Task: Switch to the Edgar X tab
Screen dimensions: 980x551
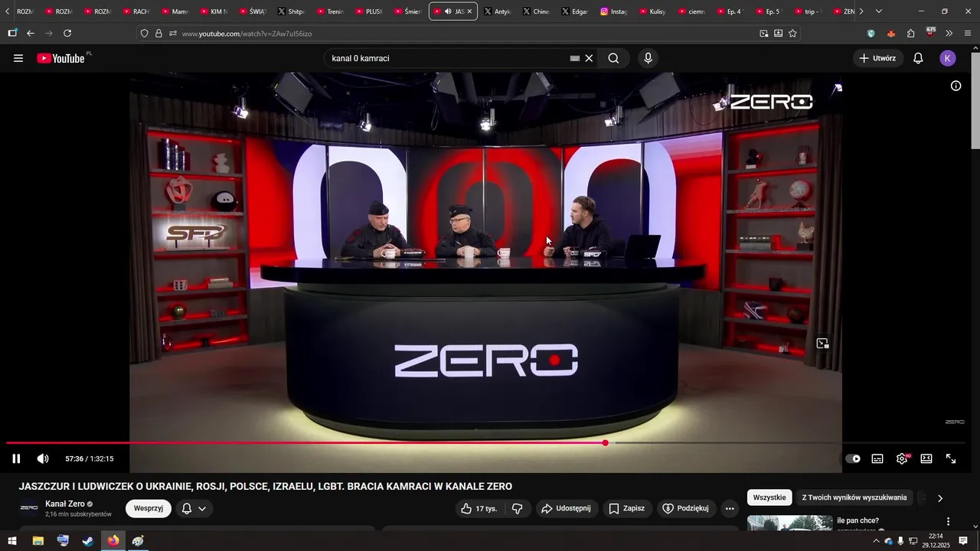Action: coord(574,11)
